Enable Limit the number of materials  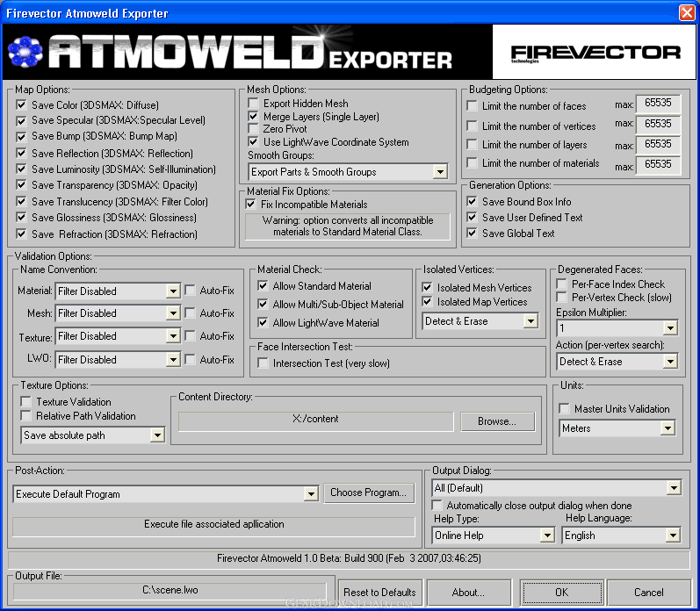click(x=472, y=163)
